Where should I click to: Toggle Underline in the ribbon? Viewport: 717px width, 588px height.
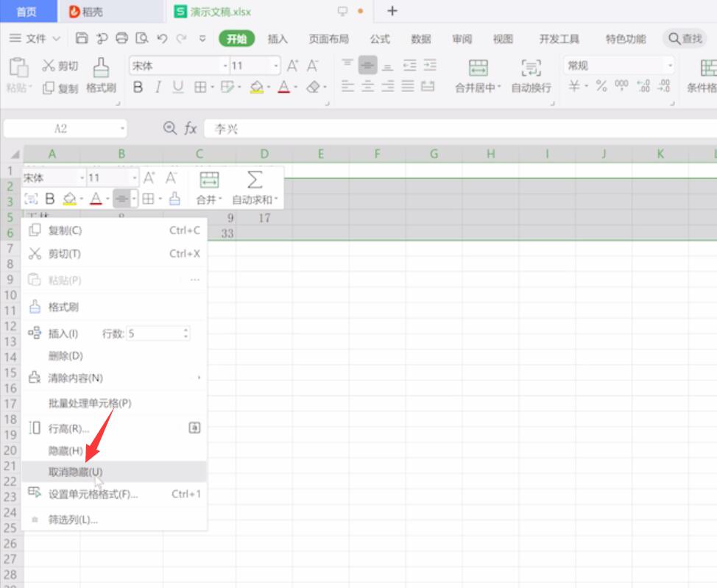click(178, 86)
